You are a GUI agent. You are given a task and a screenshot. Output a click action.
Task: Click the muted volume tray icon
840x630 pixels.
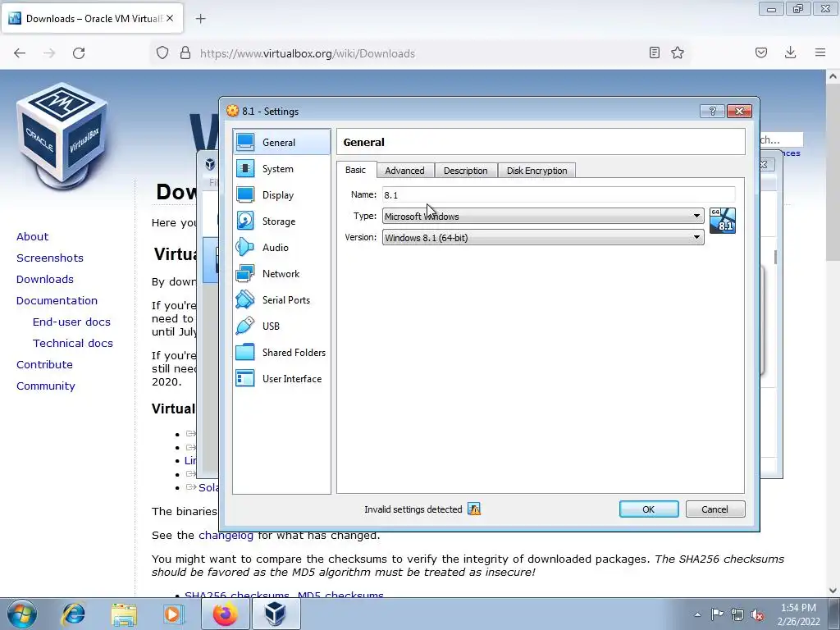[757, 615]
